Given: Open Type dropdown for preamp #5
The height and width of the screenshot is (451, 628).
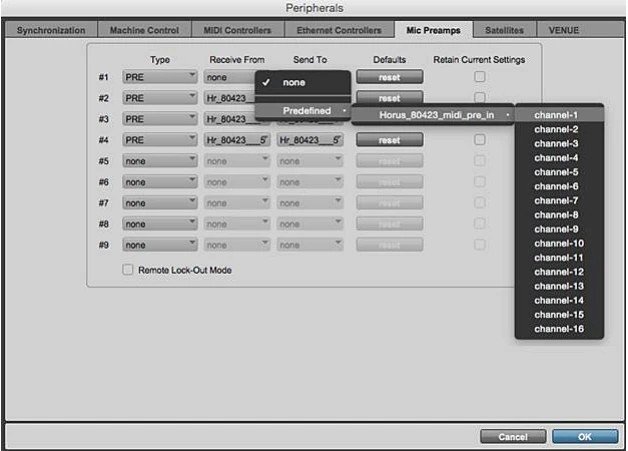Looking at the screenshot, I should coord(160,161).
